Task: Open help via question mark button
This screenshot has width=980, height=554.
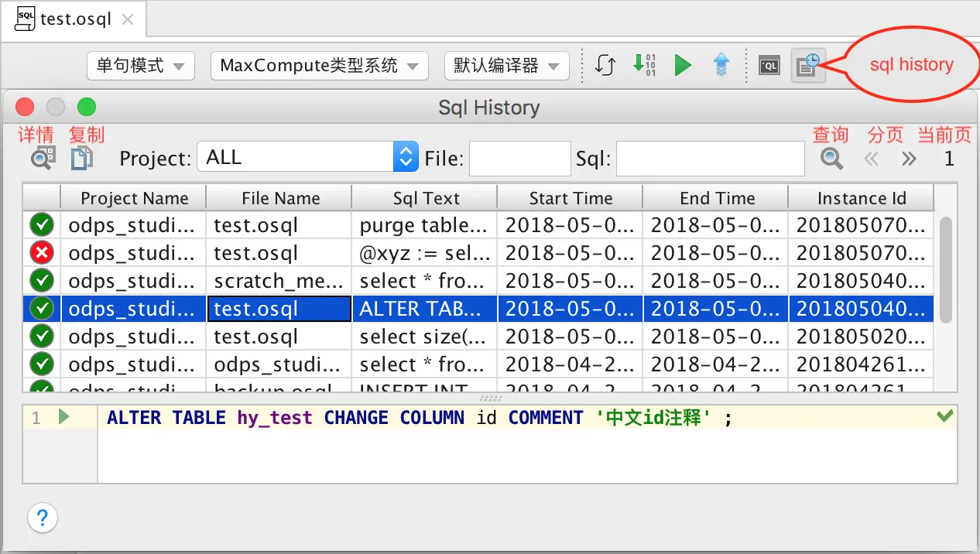Action: (x=42, y=518)
